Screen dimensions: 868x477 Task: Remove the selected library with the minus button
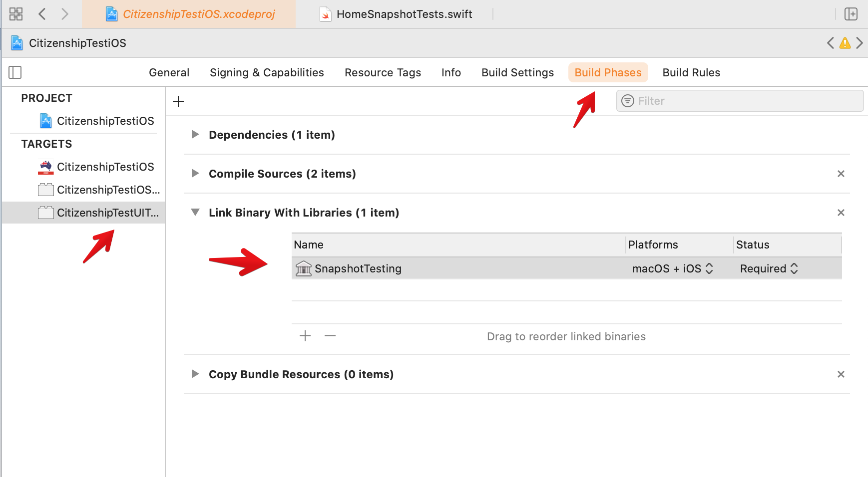click(x=330, y=336)
